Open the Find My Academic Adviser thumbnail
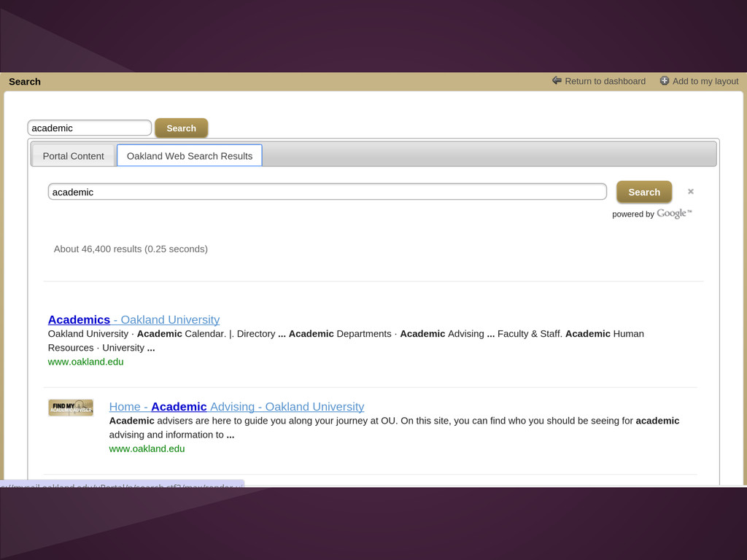Screen dimensions: 747x560 pyautogui.click(x=71, y=408)
